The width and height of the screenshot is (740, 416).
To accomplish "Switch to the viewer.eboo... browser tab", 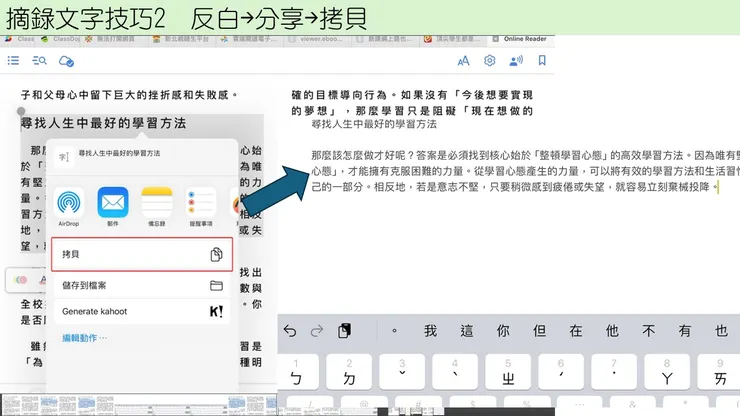I will [x=316, y=39].
